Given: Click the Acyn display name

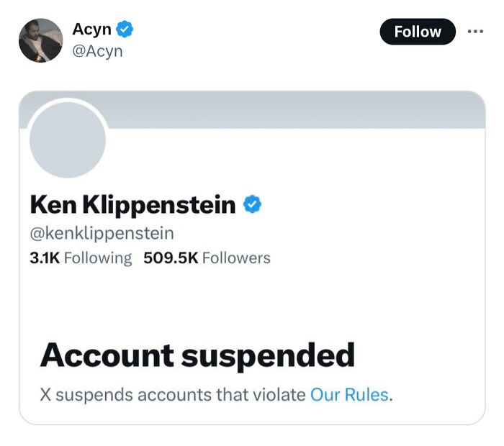Looking at the screenshot, I should [x=91, y=29].
